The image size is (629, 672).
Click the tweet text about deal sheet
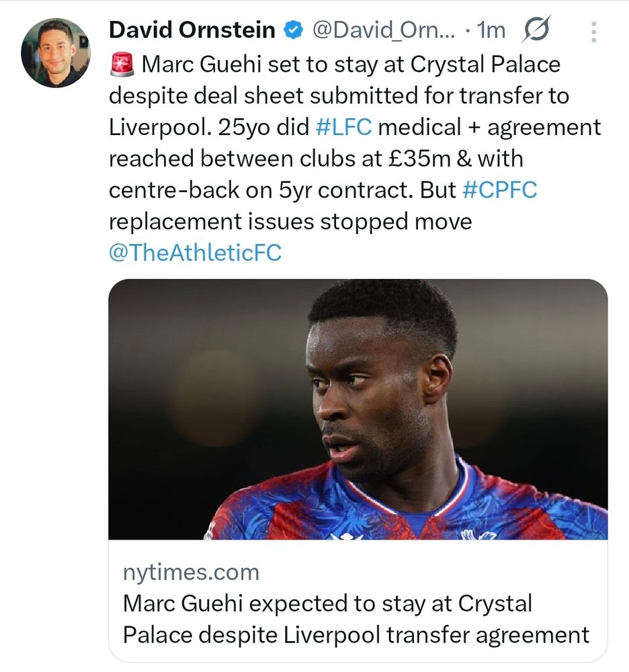[339, 95]
